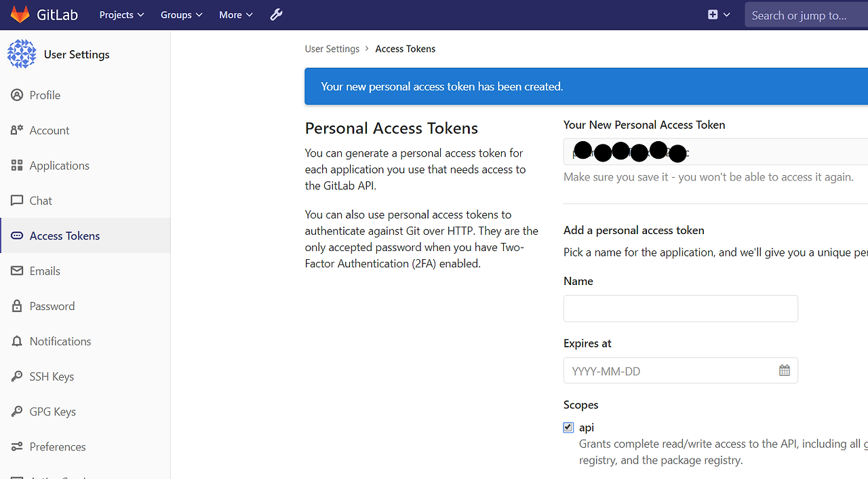This screenshot has width=868, height=479.
Task: Select the Emails envelope icon
Action: 16,271
